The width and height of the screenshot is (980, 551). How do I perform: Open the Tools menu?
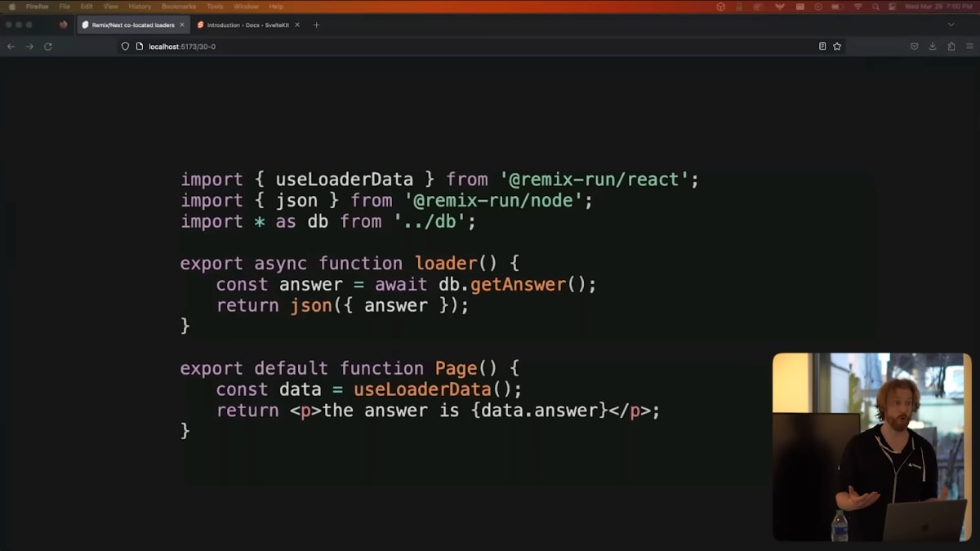point(215,7)
